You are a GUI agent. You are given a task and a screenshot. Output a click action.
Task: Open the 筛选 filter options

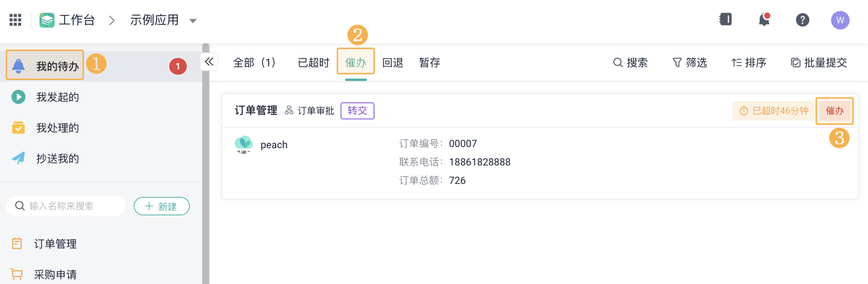[689, 63]
